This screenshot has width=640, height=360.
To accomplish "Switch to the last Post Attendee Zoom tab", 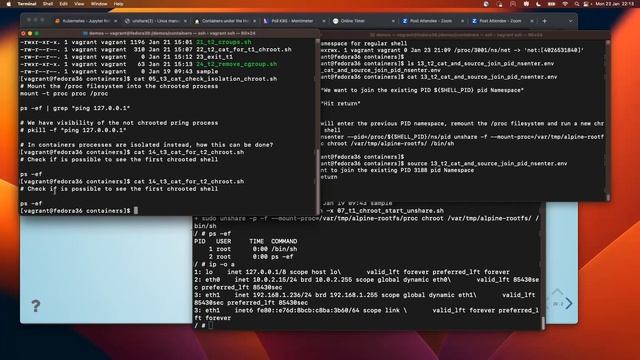I will pyautogui.click(x=501, y=21).
